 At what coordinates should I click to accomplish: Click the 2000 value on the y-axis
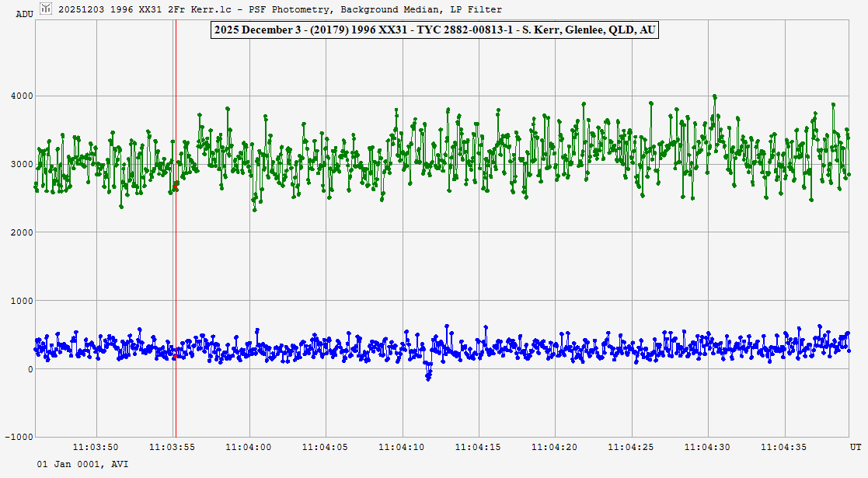coord(20,232)
